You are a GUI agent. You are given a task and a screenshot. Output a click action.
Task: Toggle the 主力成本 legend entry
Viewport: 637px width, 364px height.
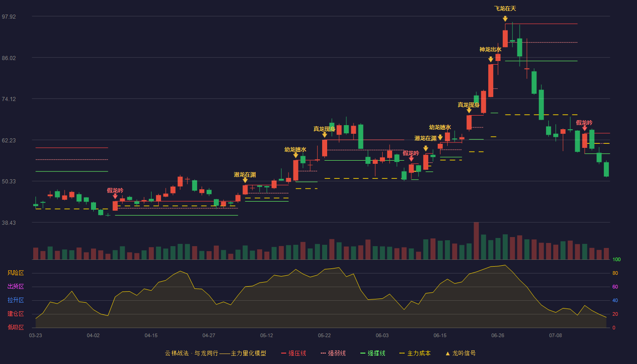[x=415, y=353]
